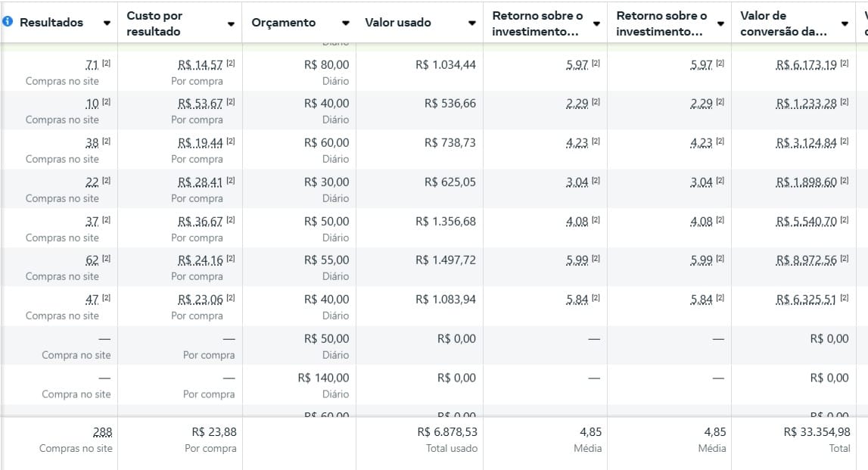Sort by the Valor usado header label

(x=398, y=23)
